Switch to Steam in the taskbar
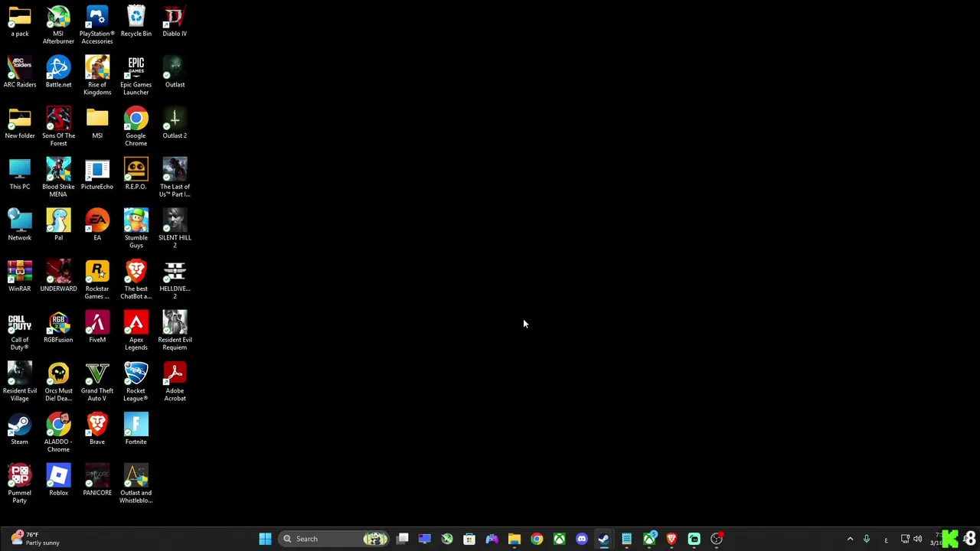980x551 pixels. [x=604, y=539]
